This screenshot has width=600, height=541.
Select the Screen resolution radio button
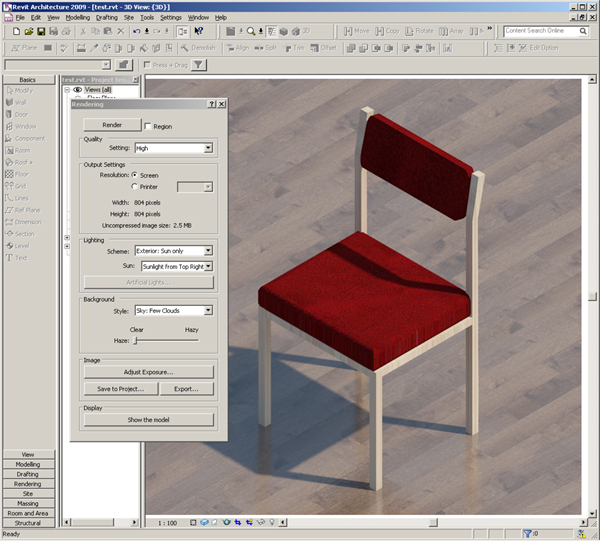point(134,175)
